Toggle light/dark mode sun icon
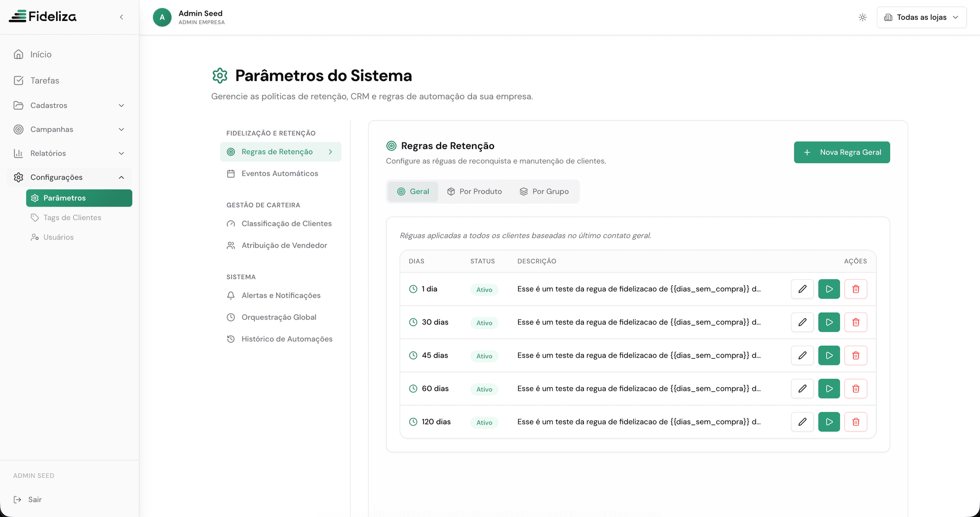The height and width of the screenshot is (517, 980). click(x=863, y=17)
